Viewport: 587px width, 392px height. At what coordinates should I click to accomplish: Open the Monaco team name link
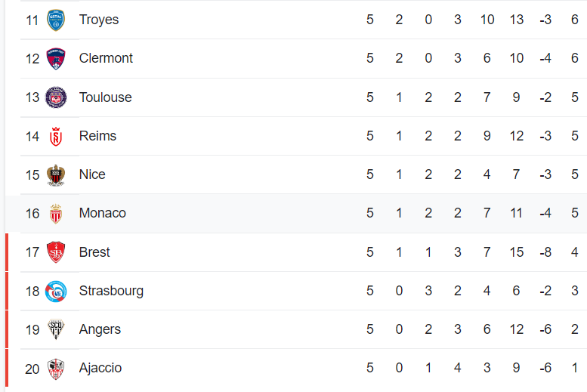pos(102,213)
